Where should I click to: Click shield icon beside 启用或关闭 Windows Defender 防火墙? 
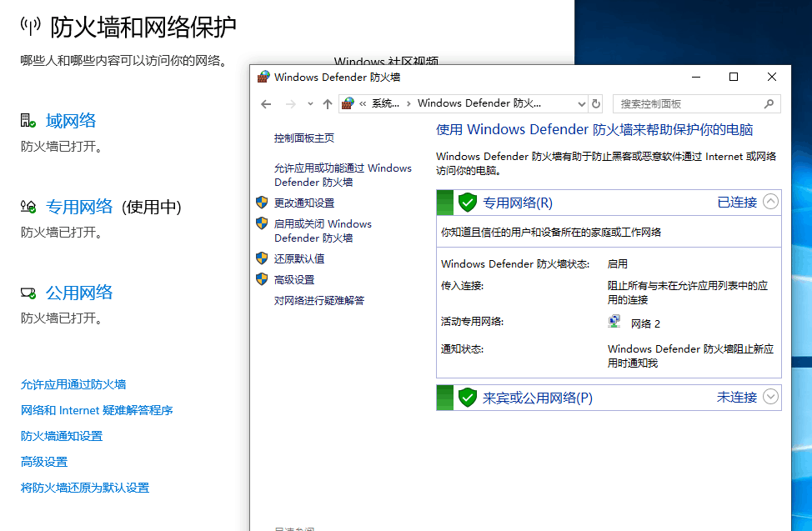pos(262,223)
